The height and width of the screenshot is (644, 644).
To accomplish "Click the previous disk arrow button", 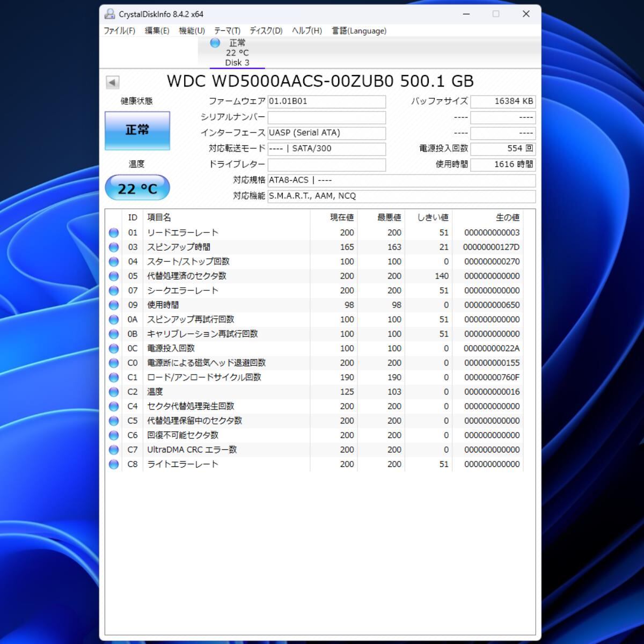I will [x=112, y=82].
